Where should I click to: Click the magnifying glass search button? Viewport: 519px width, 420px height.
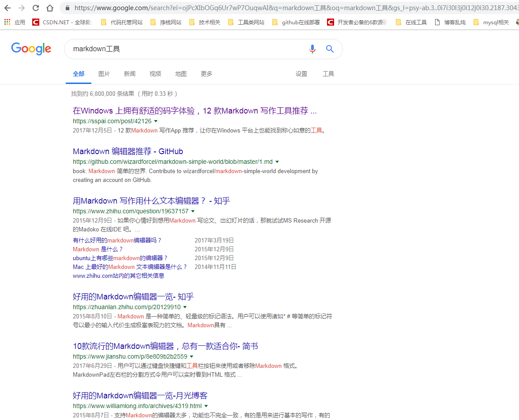click(330, 49)
